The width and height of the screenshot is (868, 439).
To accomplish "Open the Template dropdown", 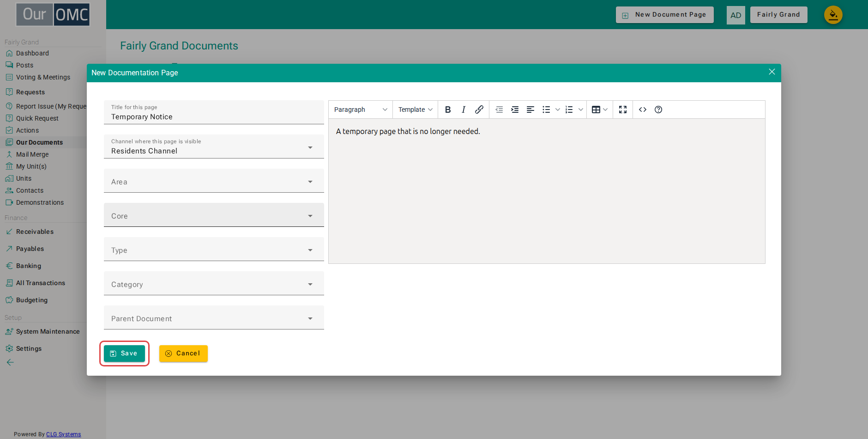I will tap(415, 110).
